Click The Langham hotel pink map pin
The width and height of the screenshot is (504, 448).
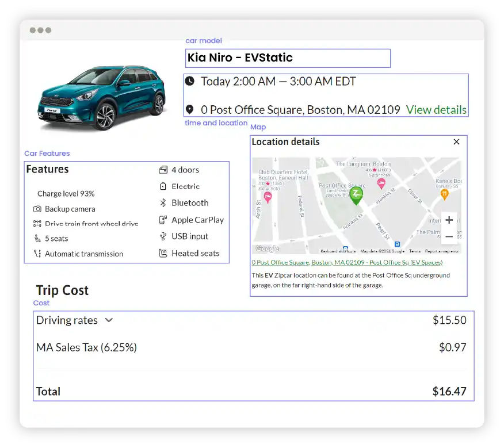381,183
